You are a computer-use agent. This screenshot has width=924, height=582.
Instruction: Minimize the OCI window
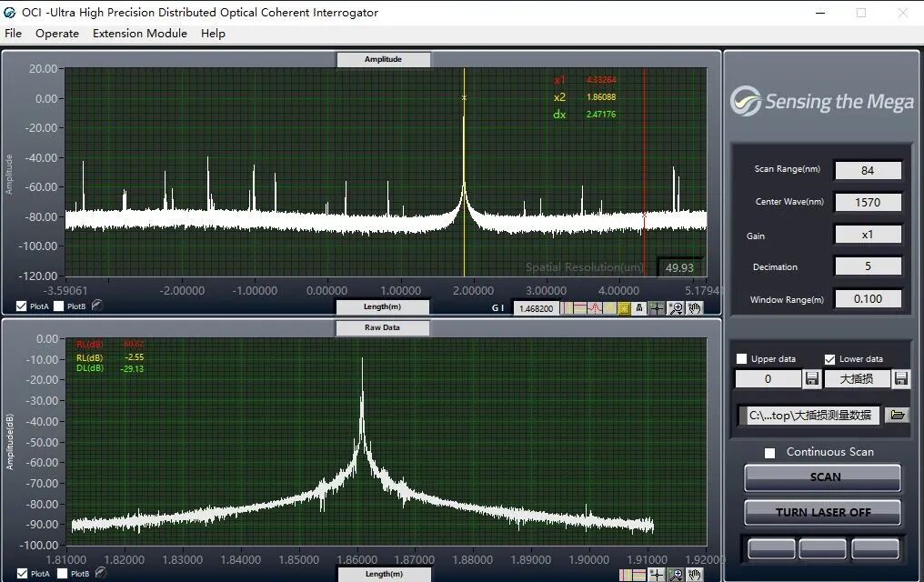(820, 13)
